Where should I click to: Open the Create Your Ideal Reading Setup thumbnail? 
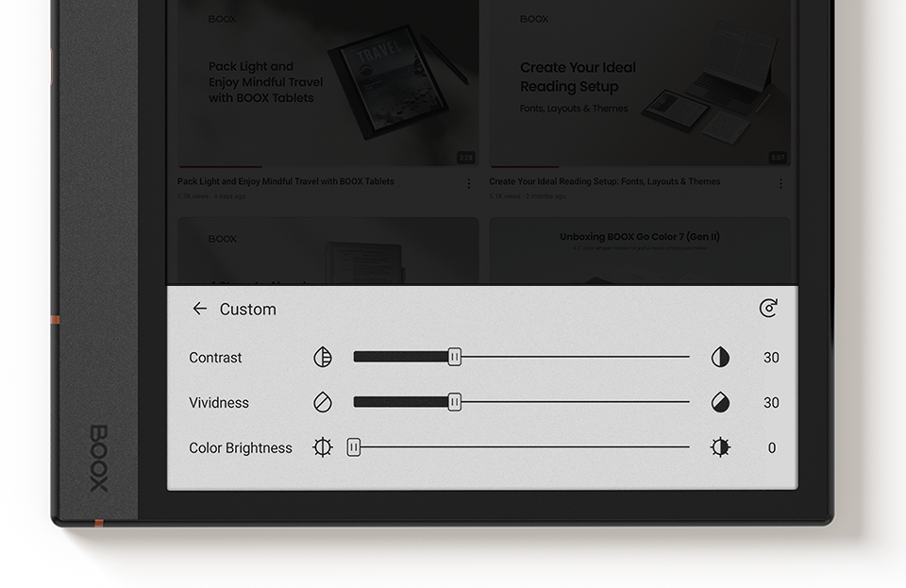639,85
